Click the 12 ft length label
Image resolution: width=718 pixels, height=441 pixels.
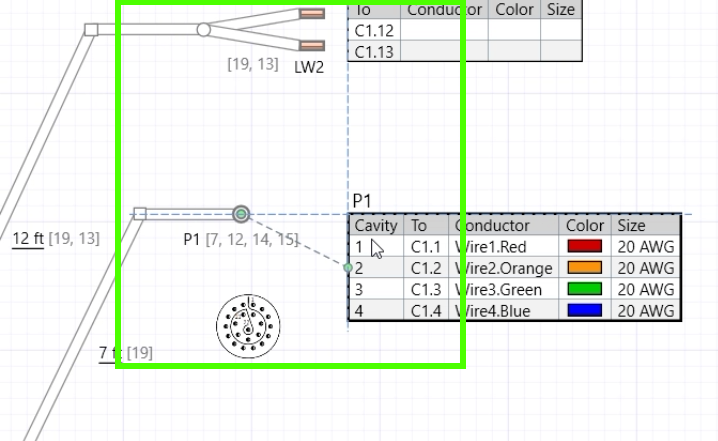[27, 238]
